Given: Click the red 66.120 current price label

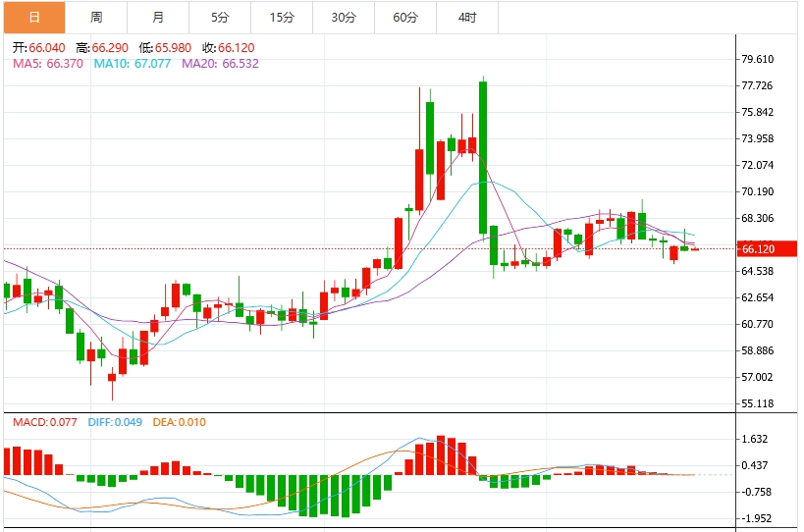Looking at the screenshot, I should tap(767, 249).
